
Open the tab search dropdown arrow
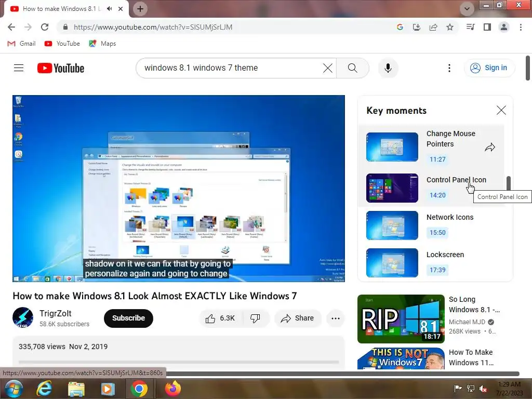coord(467,9)
